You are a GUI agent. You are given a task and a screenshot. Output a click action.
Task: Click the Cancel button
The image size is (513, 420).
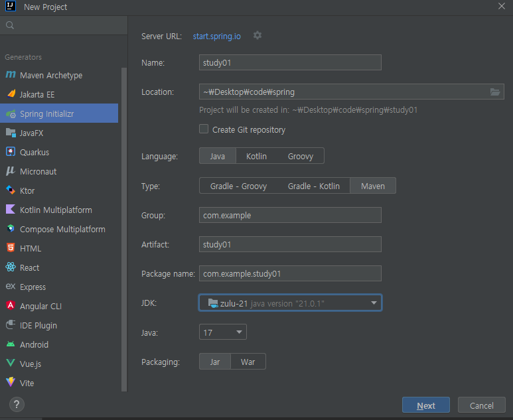click(482, 405)
